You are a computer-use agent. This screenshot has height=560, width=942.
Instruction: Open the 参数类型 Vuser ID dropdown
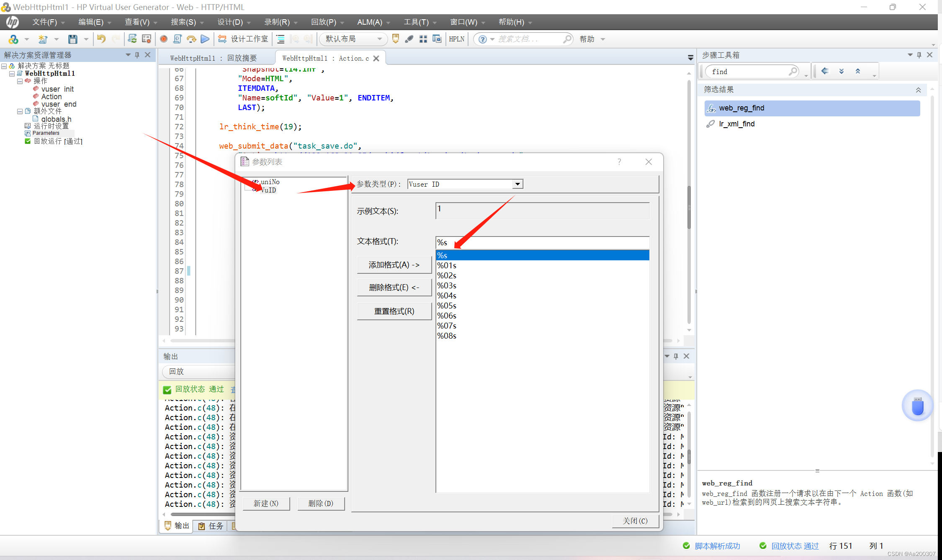tap(517, 184)
